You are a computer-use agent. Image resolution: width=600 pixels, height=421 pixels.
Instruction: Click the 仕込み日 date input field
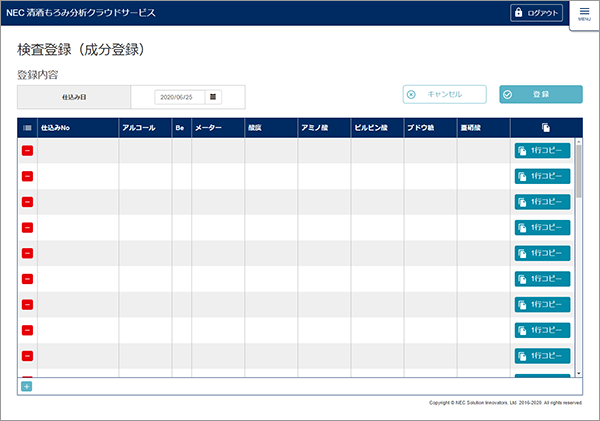179,97
